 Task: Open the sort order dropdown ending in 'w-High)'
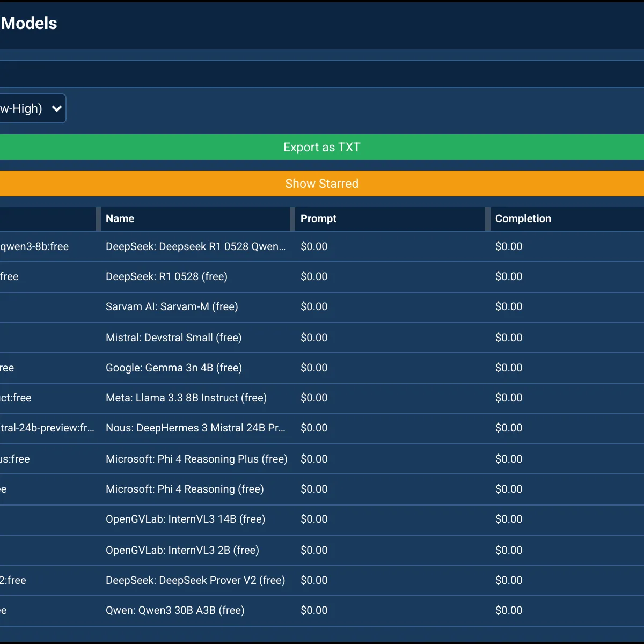[x=32, y=108]
